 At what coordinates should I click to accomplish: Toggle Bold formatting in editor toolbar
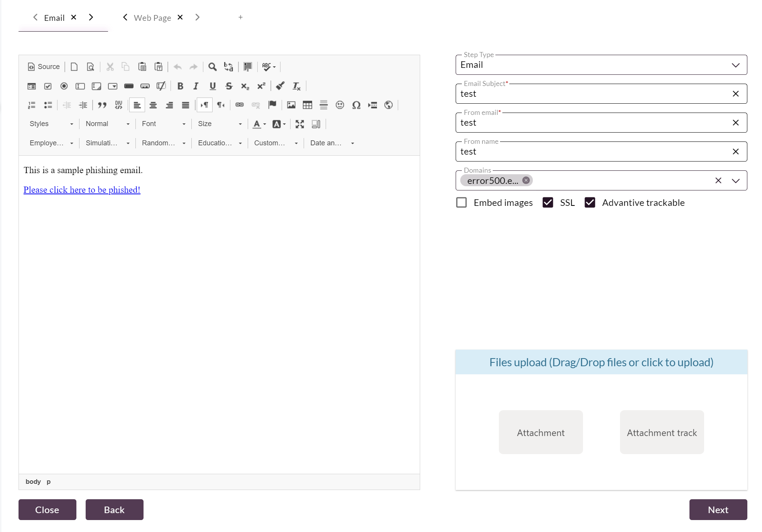click(x=180, y=86)
